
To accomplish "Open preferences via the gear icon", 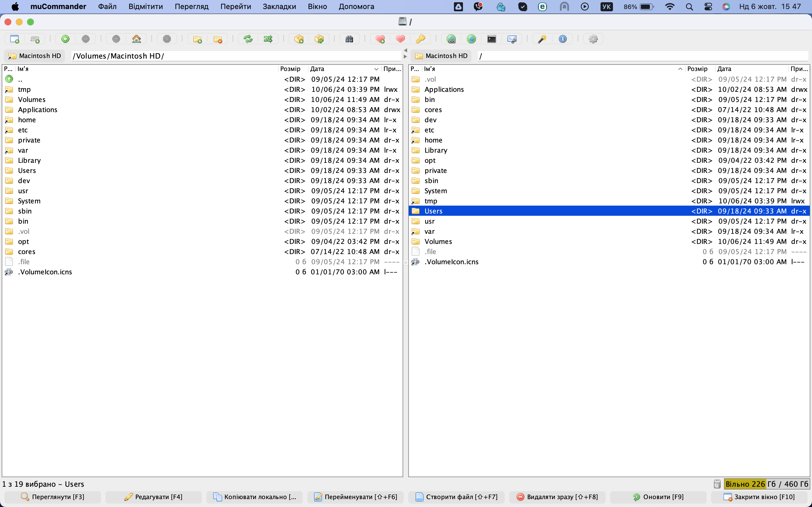I will [593, 39].
